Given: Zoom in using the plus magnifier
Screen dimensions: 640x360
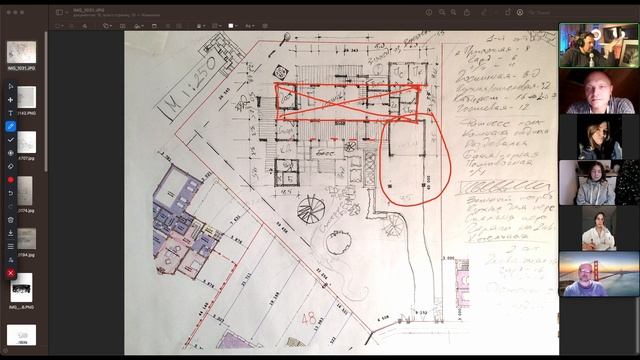Looking at the screenshot, I should 453,12.
